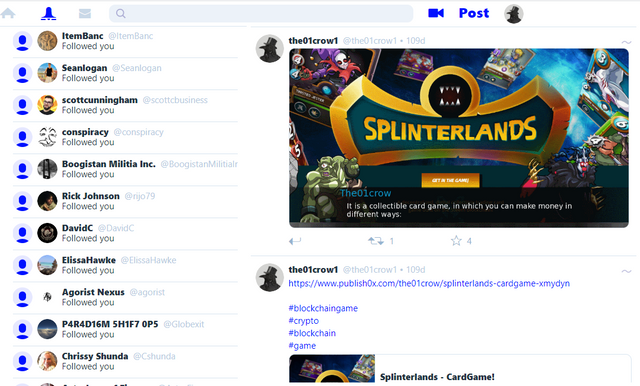Click the follow icon beside ElissaHawke
This screenshot has height=386, width=640.
tap(22, 265)
